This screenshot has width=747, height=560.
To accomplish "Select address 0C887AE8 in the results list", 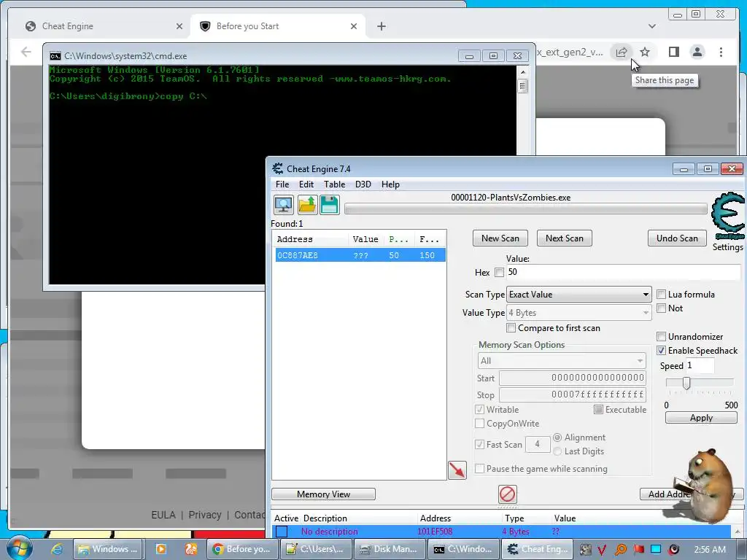I will [360, 255].
